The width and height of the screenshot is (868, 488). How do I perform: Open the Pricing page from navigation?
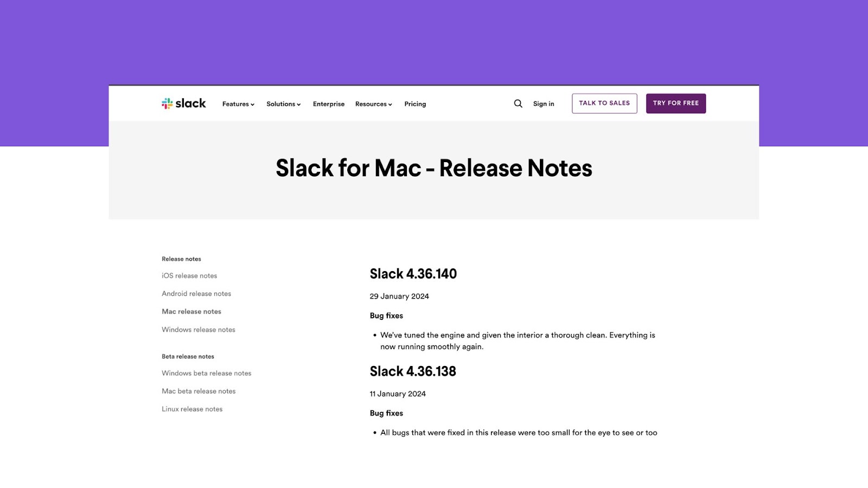(x=415, y=104)
